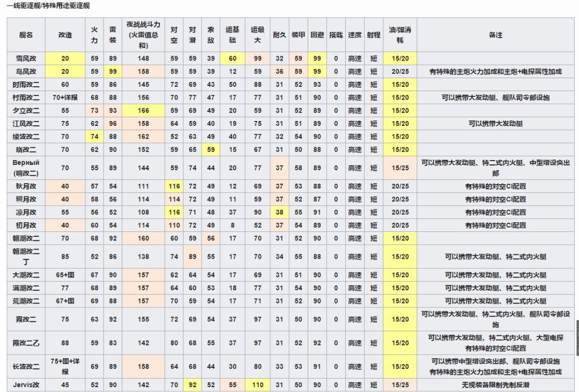The width and height of the screenshot is (579, 392).
Task: Select the ship name 江风改二
Action: [x=26, y=124]
